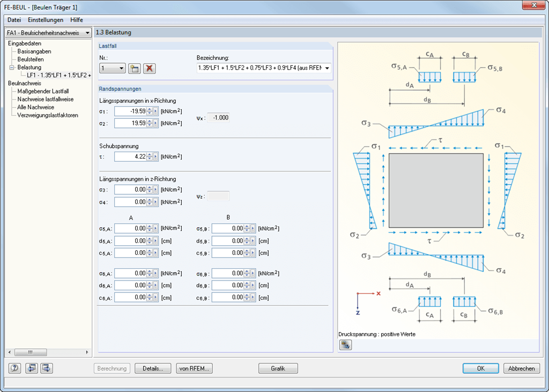Go to previous input table icon
This screenshot has width=549, height=392.
32,368
